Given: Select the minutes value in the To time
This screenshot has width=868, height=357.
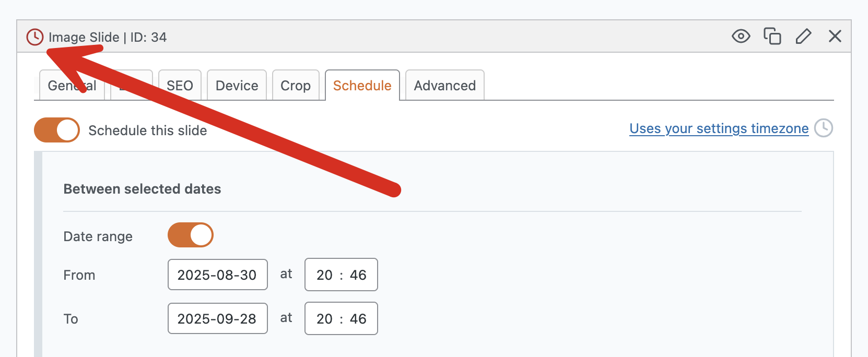Looking at the screenshot, I should (x=358, y=319).
